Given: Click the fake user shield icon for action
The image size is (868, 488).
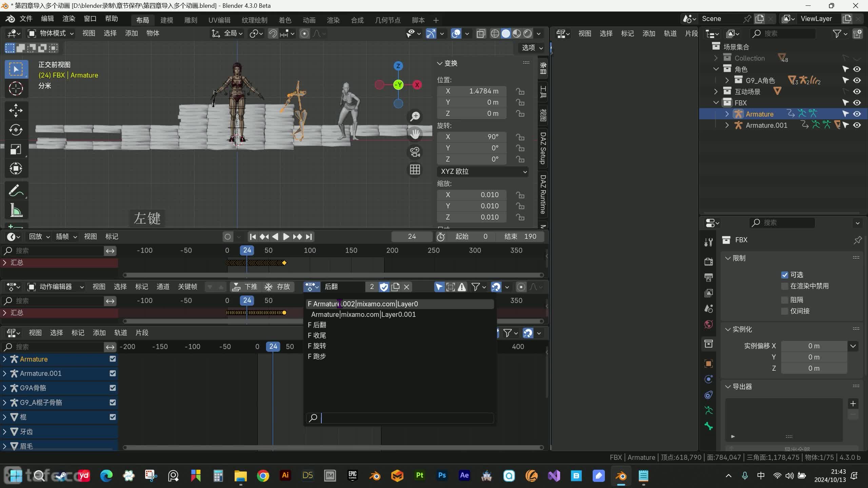Looking at the screenshot, I should [384, 287].
